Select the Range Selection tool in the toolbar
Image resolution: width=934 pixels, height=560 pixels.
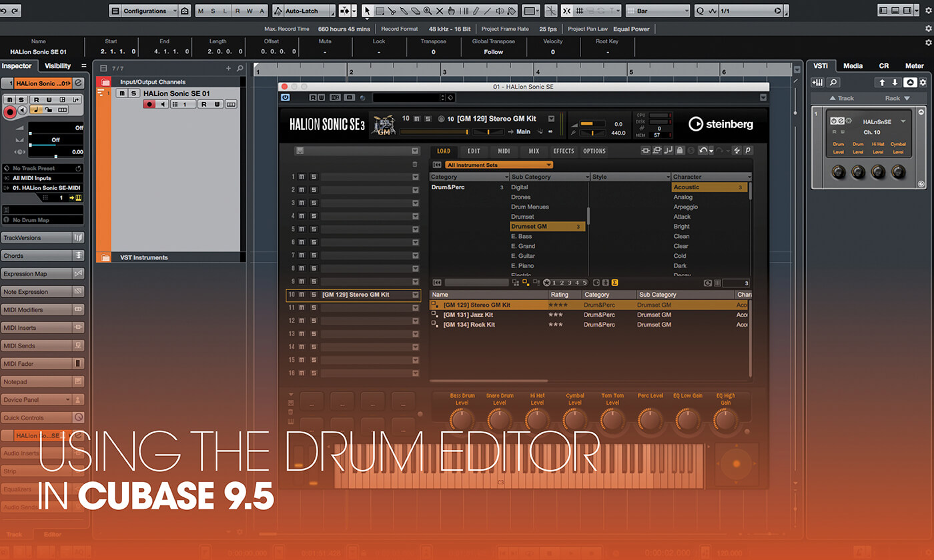coord(380,11)
